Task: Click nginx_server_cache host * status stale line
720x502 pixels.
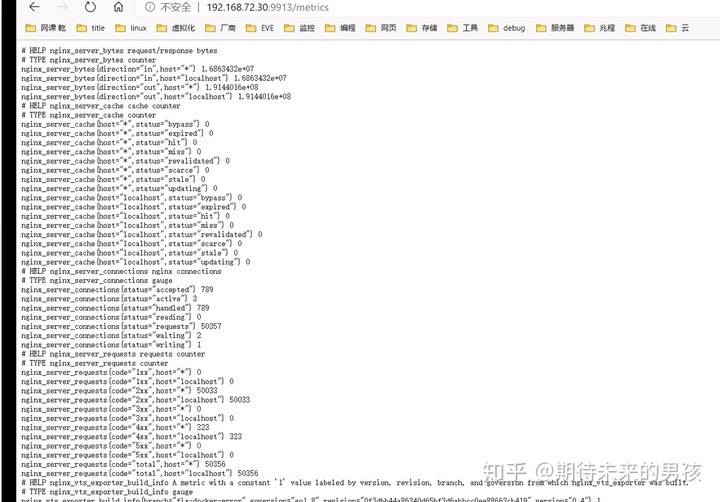Action: click(x=113, y=179)
